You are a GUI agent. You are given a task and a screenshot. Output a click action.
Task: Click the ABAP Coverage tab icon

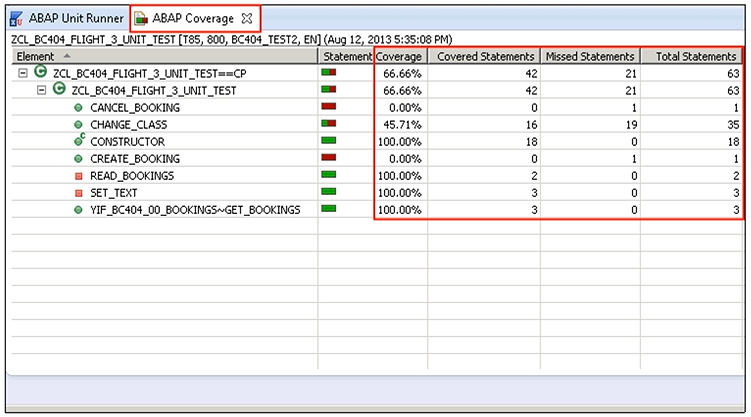point(142,18)
